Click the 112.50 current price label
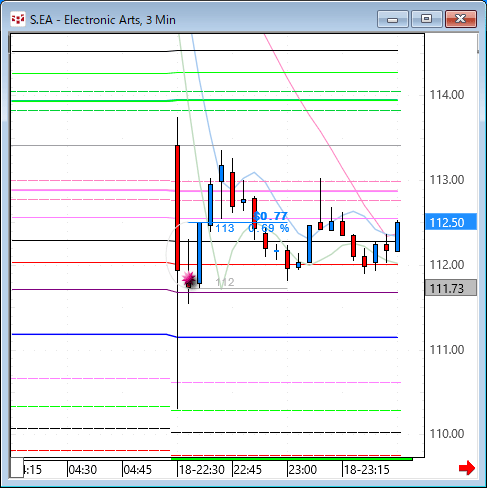This screenshot has height=488, width=487. point(451,222)
